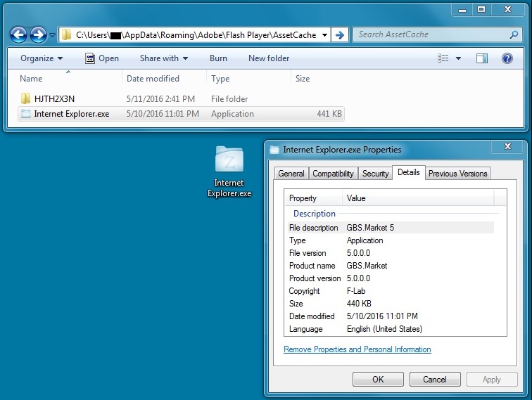Select the HJTH2X3N folder icon
The height and width of the screenshot is (400, 532).
click(25, 99)
